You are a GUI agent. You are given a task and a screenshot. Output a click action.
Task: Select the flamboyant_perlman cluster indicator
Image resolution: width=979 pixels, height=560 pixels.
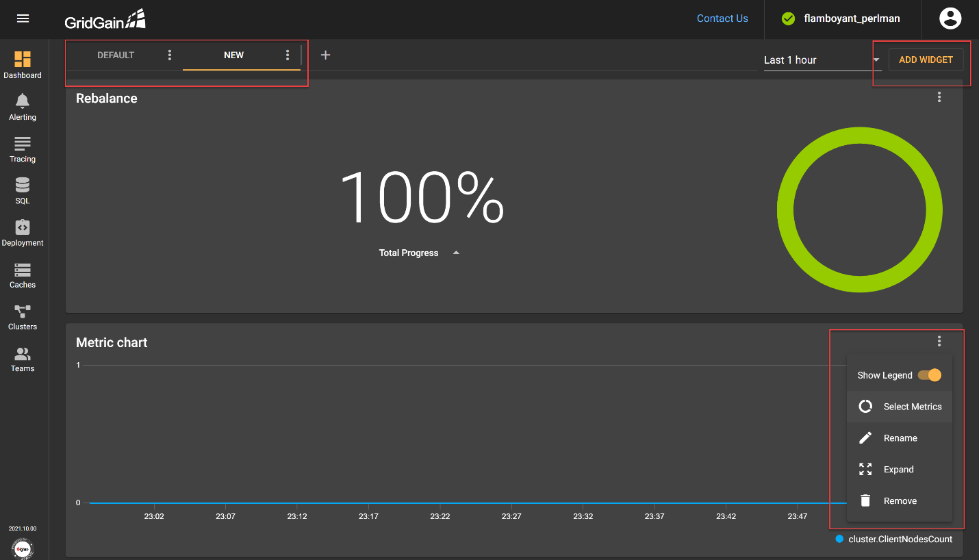842,18
